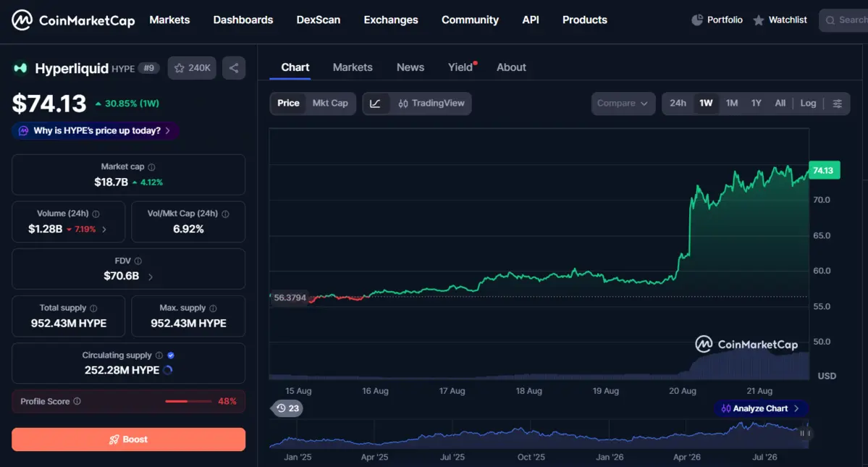Click info icon beside FDV

(x=138, y=261)
